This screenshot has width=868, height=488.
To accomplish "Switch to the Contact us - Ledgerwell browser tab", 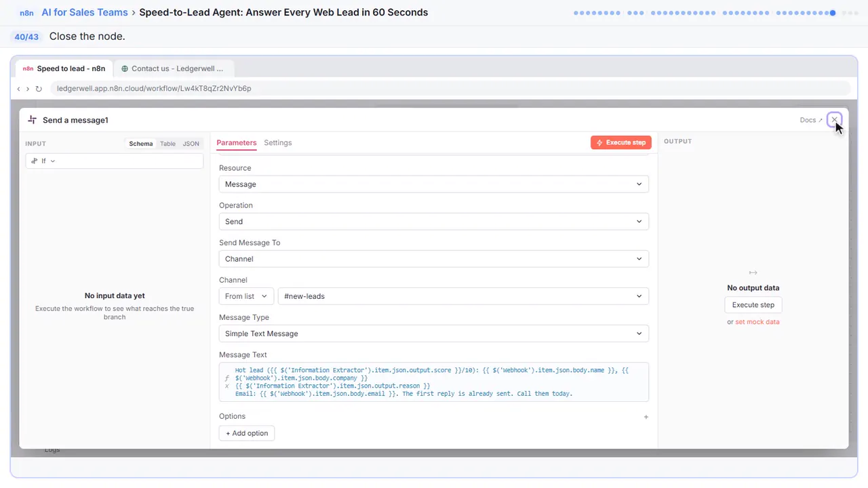I will pos(174,68).
